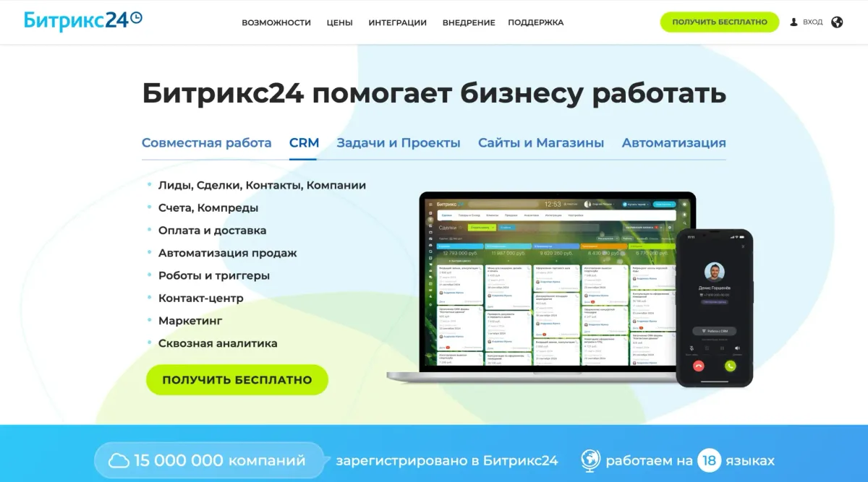The width and height of the screenshot is (868, 482).
Task: Click the header ПОЛУЧИТЬ БЕСПЛАТНО button
Action: point(719,22)
